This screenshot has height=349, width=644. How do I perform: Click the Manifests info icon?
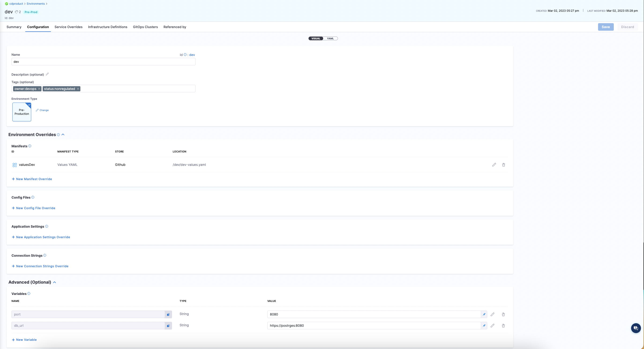[x=30, y=146]
